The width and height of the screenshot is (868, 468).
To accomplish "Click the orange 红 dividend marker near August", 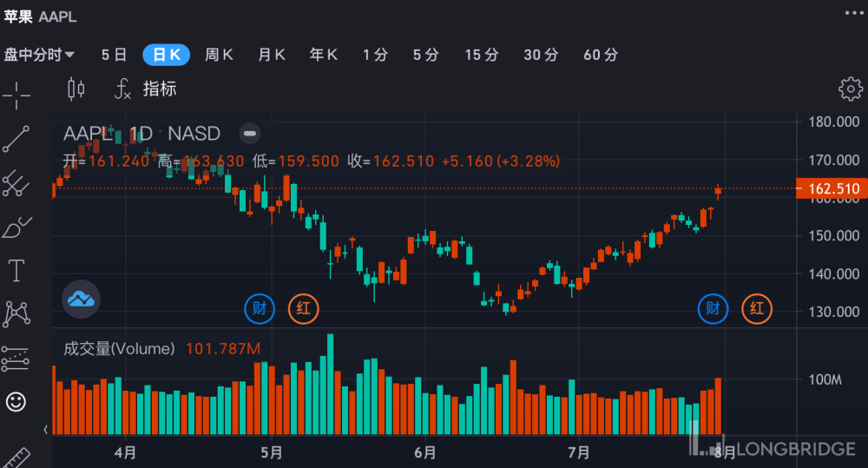I will point(756,308).
